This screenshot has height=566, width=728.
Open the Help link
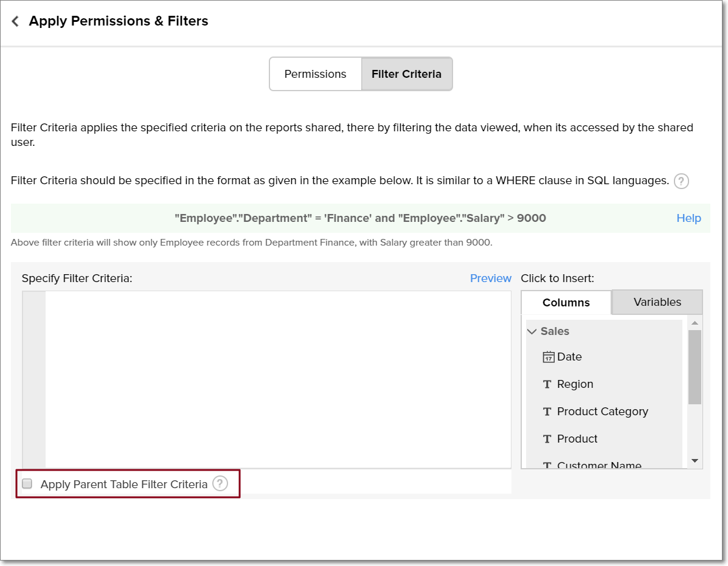[688, 218]
